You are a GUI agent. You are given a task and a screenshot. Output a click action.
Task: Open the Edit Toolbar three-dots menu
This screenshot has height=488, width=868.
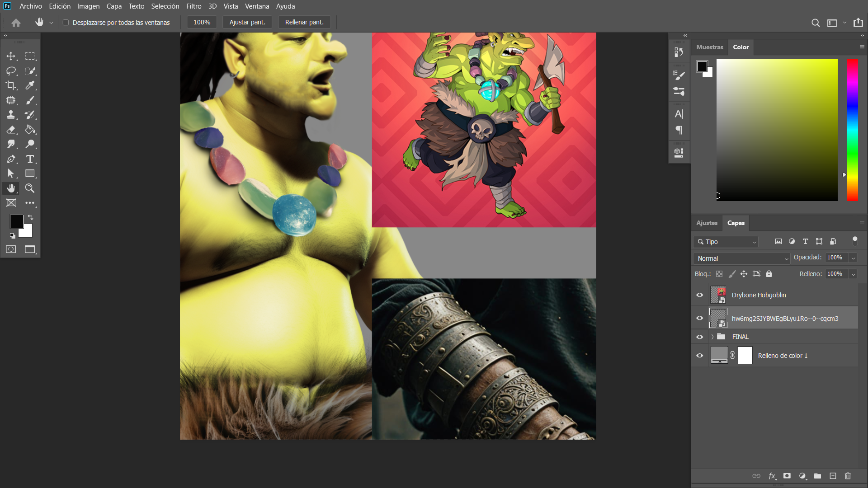pyautogui.click(x=30, y=203)
